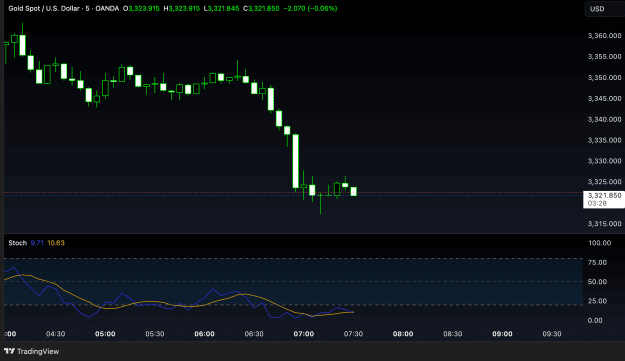Click the 3,360.000 price axis label
This screenshot has height=361, width=625.
tap(604, 36)
